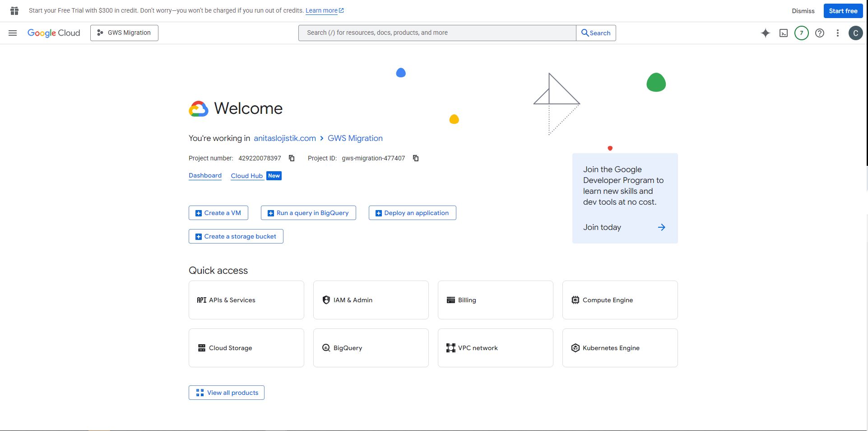
Task: Open the Cloud Hub link
Action: [246, 176]
